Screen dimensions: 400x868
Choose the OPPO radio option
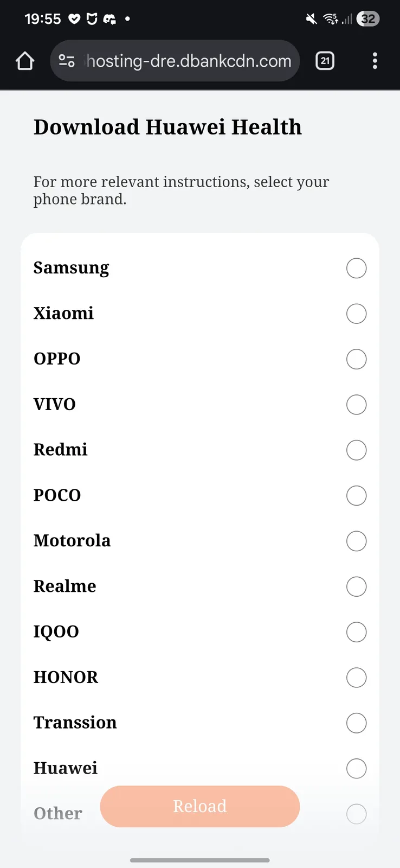(356, 359)
